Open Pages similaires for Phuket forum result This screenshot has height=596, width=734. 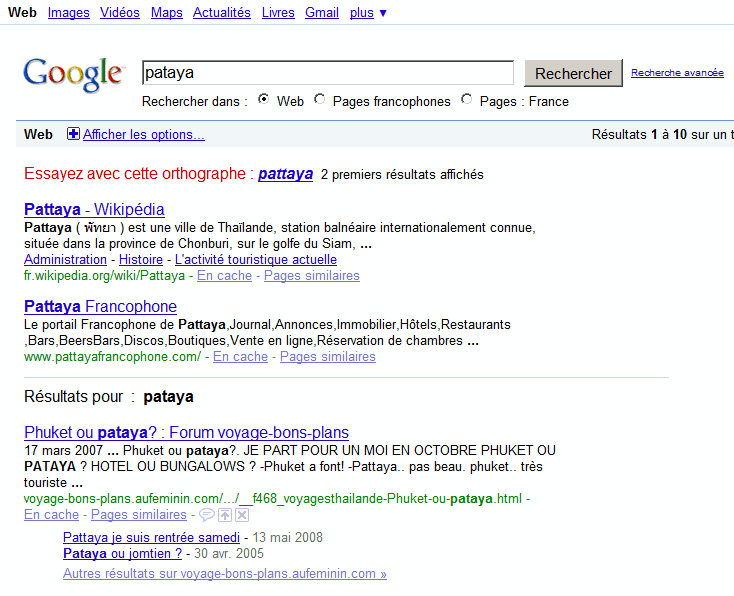point(139,514)
